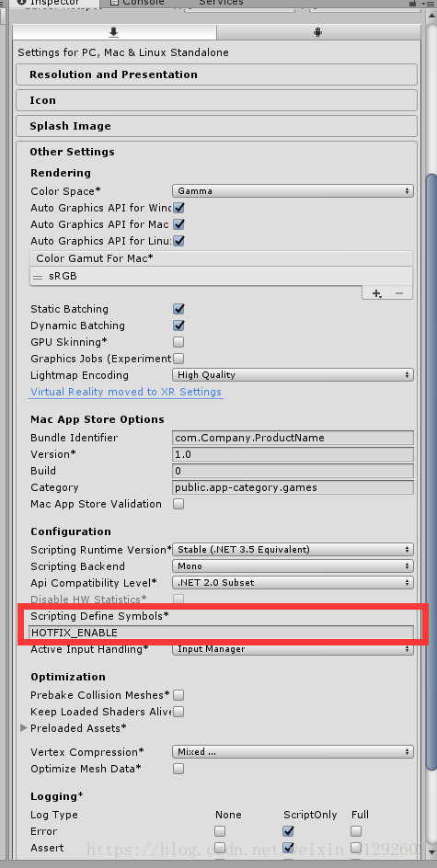Toggle Error log type ScriptOnly
437x868 pixels.
point(288,831)
